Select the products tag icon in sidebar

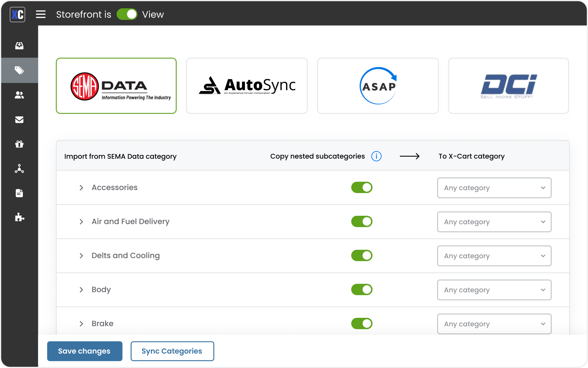click(x=19, y=70)
